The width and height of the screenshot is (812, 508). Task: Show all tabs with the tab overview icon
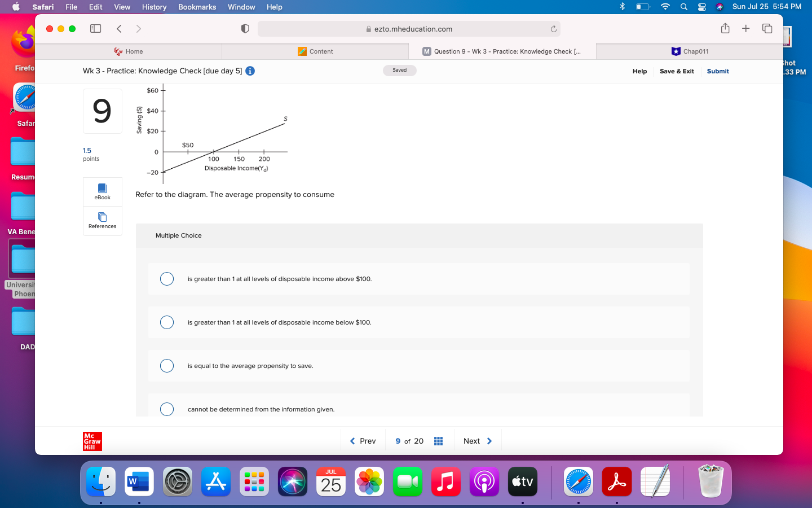[x=767, y=28]
